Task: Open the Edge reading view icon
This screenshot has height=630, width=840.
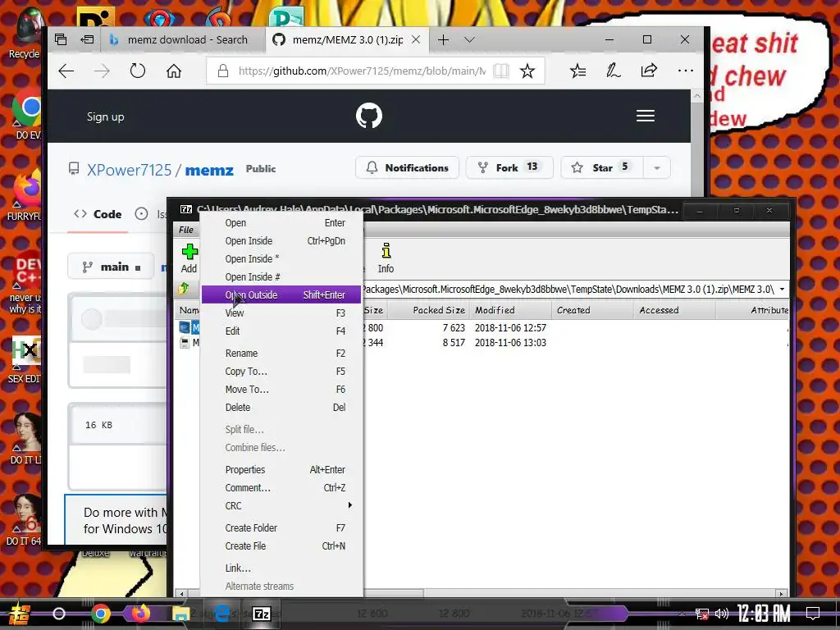Action: (x=501, y=71)
